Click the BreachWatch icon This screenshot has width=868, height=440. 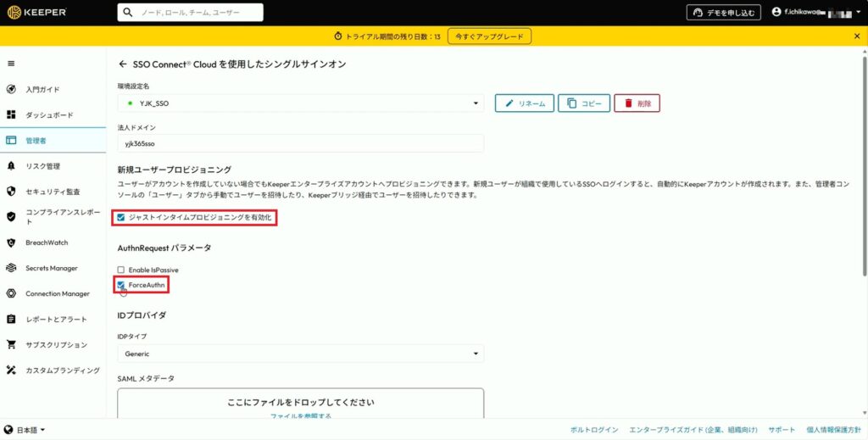pyautogui.click(x=11, y=242)
